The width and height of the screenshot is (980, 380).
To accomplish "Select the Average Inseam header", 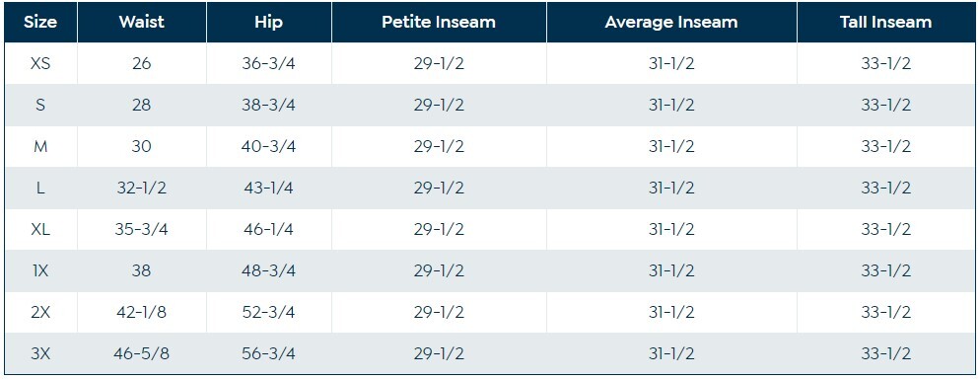I will [x=671, y=22].
